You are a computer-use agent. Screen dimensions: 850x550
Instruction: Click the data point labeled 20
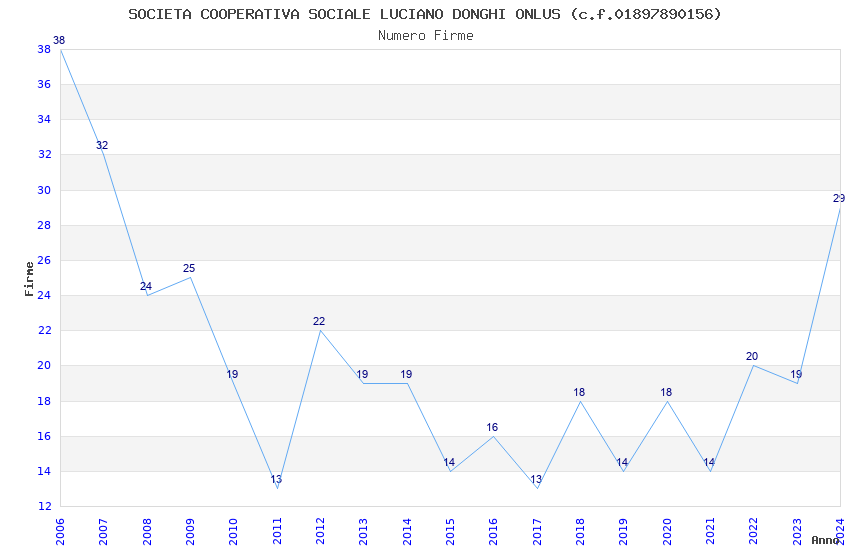(x=753, y=365)
